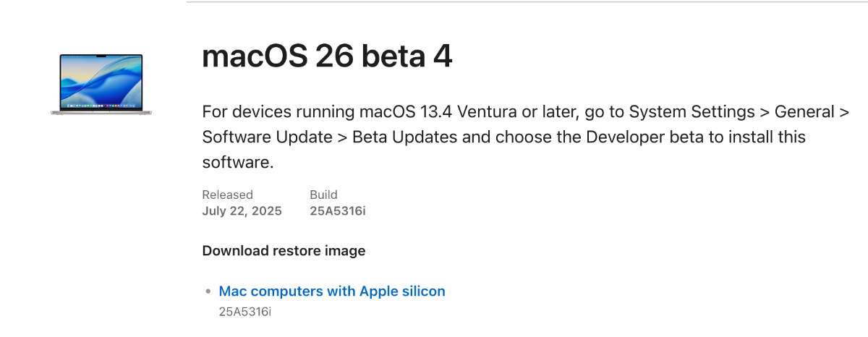
Task: Click the notch on the MacBook image
Action: click(x=101, y=56)
